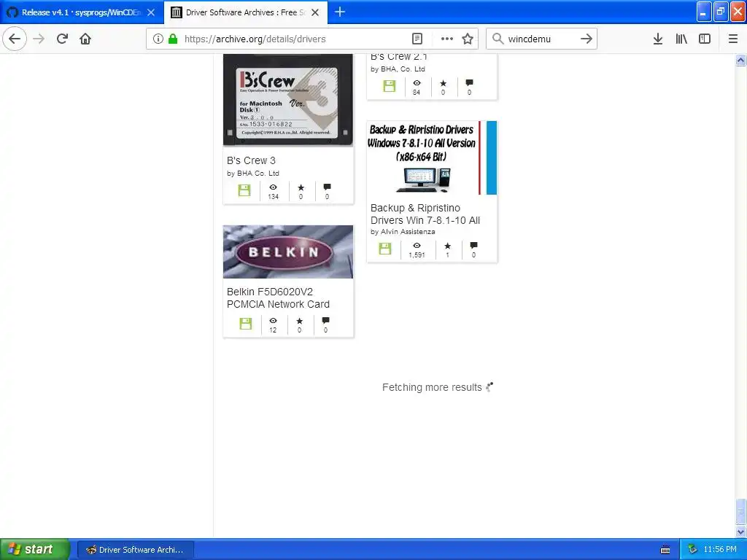
Task: Click reviews bubble under B's Crew 2.1
Action: pos(469,83)
